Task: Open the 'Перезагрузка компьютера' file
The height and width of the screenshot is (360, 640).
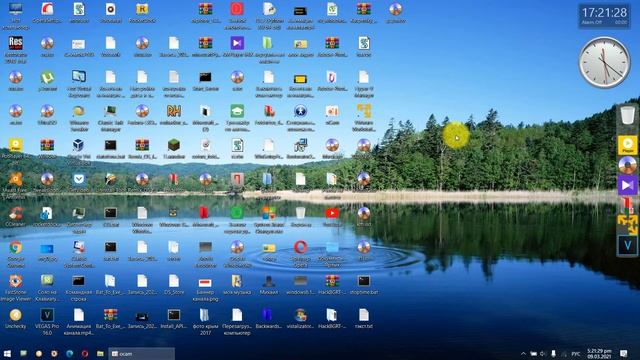Action: 237,315
